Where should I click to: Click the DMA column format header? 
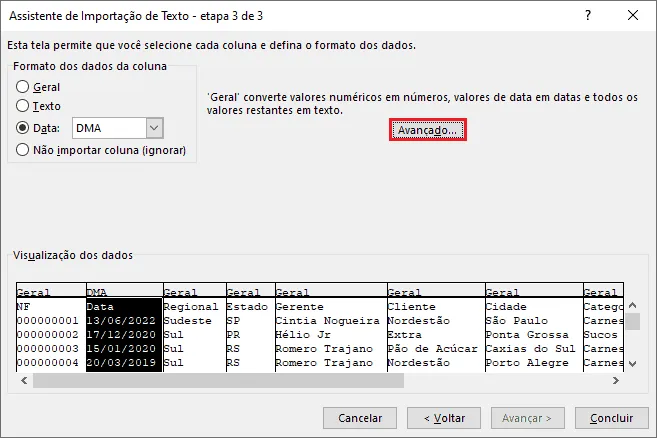[x=124, y=292]
